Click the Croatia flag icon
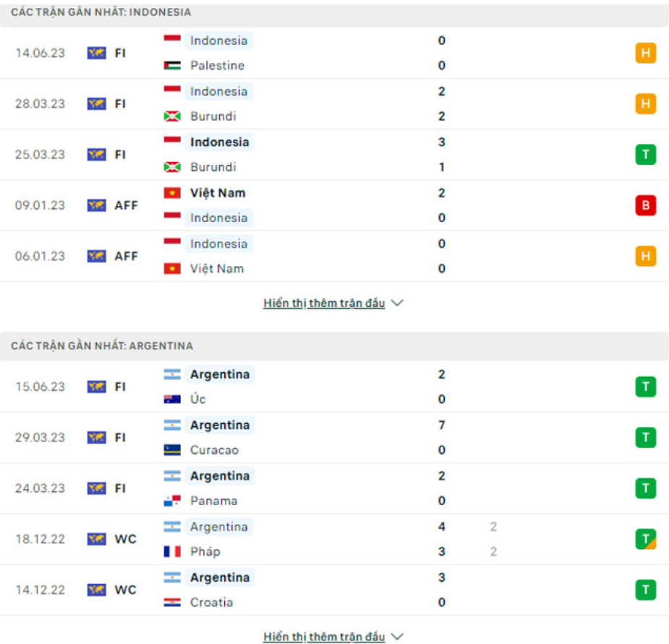 pos(174,602)
